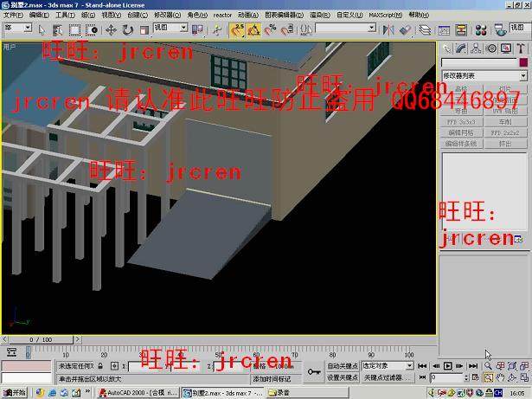The height and width of the screenshot is (399, 532).
Task: Switch to the Create command panel tab
Action: [447, 48]
